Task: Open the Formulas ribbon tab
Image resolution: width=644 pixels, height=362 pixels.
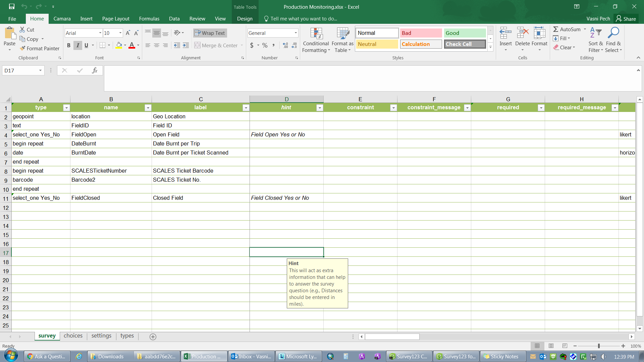Action: (149, 19)
